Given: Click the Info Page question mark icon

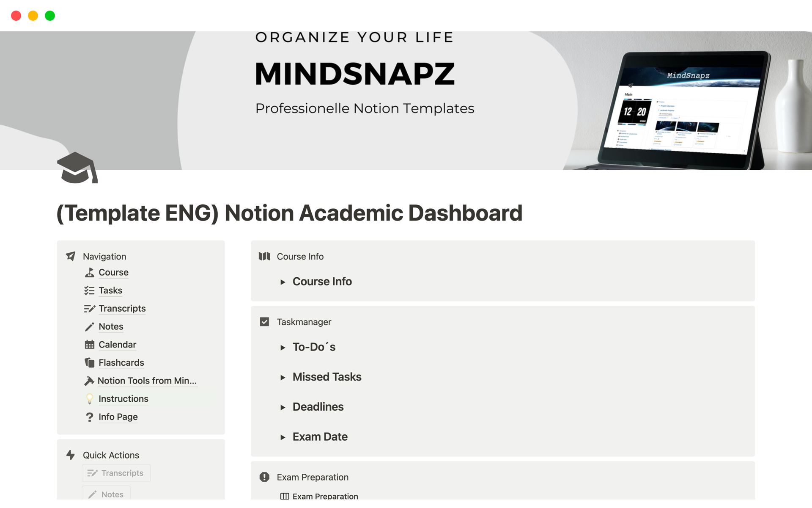Looking at the screenshot, I should click(x=91, y=417).
